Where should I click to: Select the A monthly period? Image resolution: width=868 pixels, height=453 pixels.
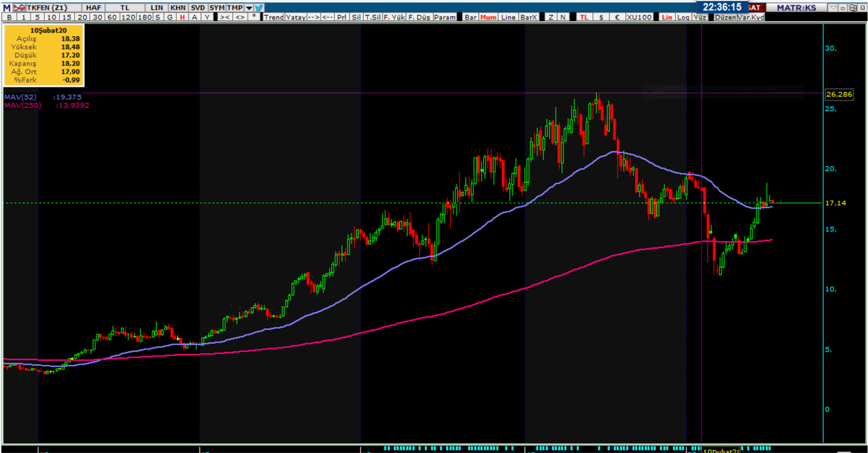pos(195,17)
